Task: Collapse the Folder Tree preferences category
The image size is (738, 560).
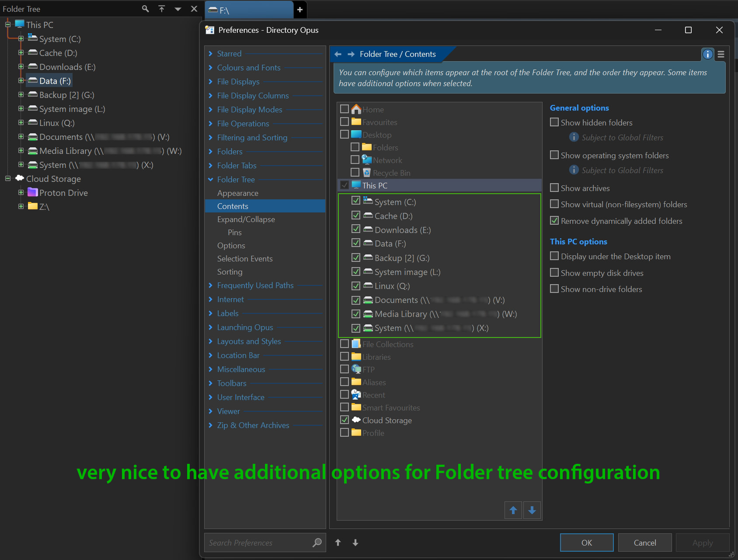Action: pos(211,180)
